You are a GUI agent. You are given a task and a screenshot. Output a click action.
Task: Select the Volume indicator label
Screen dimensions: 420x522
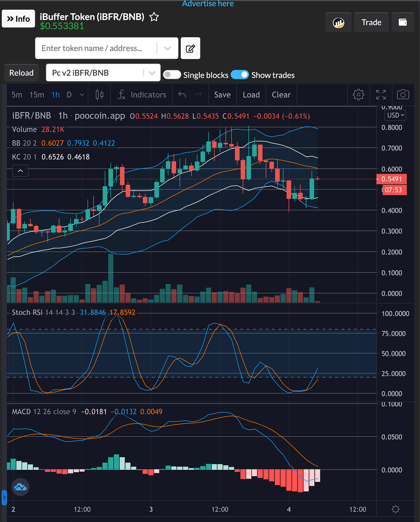(24, 129)
